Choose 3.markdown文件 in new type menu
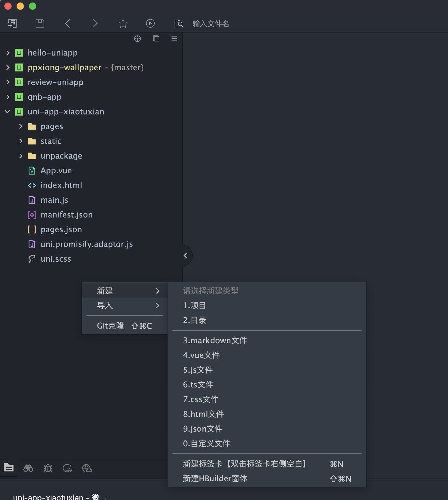This screenshot has width=448, height=500. coord(267,340)
